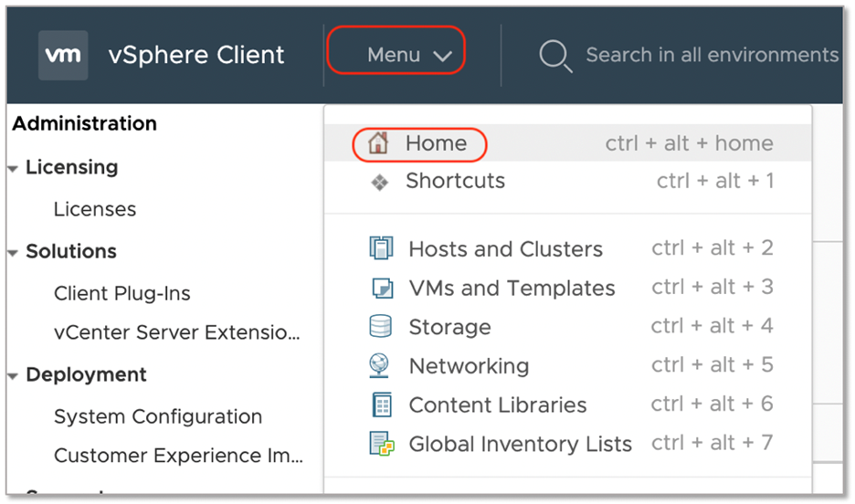Click the 'ctrl + alt + 1' shortcut text
The width and height of the screenshot is (855, 504).
[x=715, y=181]
